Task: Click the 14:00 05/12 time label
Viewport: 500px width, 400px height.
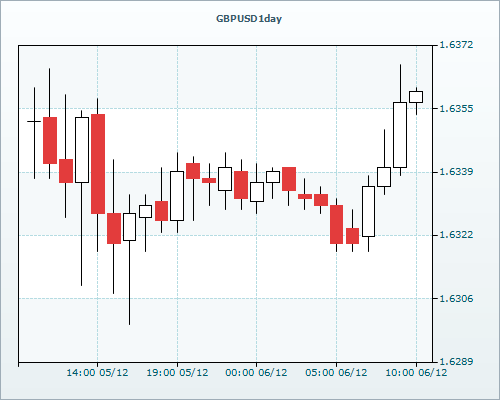Action: (x=97, y=372)
